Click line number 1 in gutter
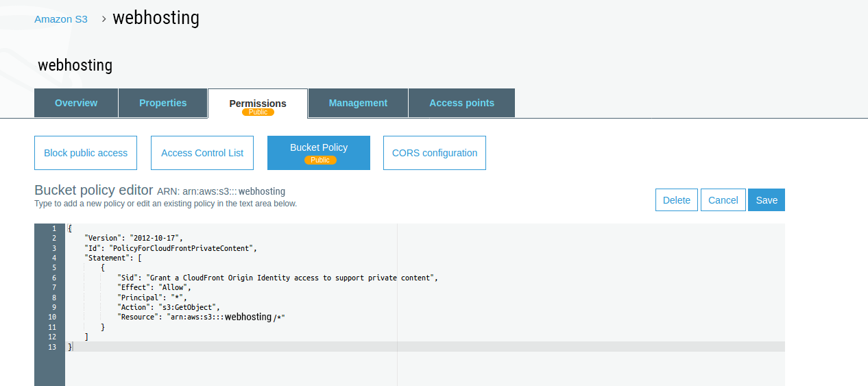The height and width of the screenshot is (386, 868). 53,228
